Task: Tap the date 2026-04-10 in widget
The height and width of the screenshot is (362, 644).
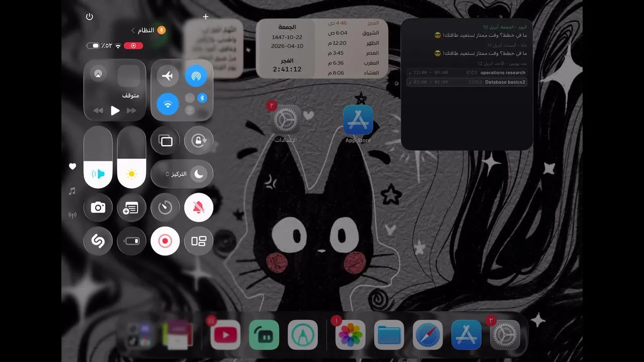Action: coord(287,46)
